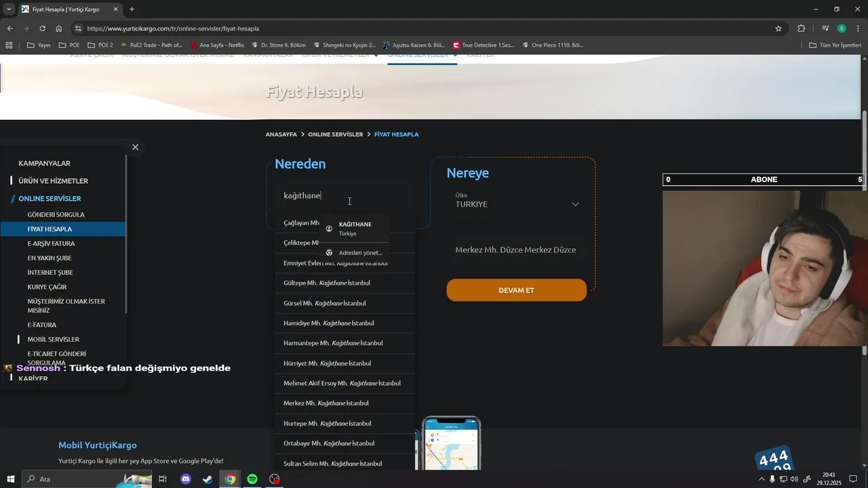Open the tab search dropdown arrow
The width and height of the screenshot is (868, 488).
coord(9,9)
